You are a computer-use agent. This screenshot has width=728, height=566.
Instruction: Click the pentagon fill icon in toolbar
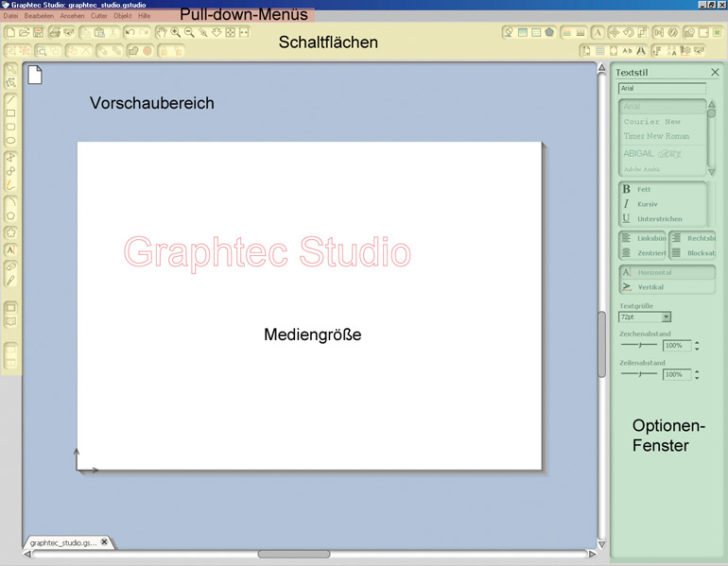click(x=549, y=32)
